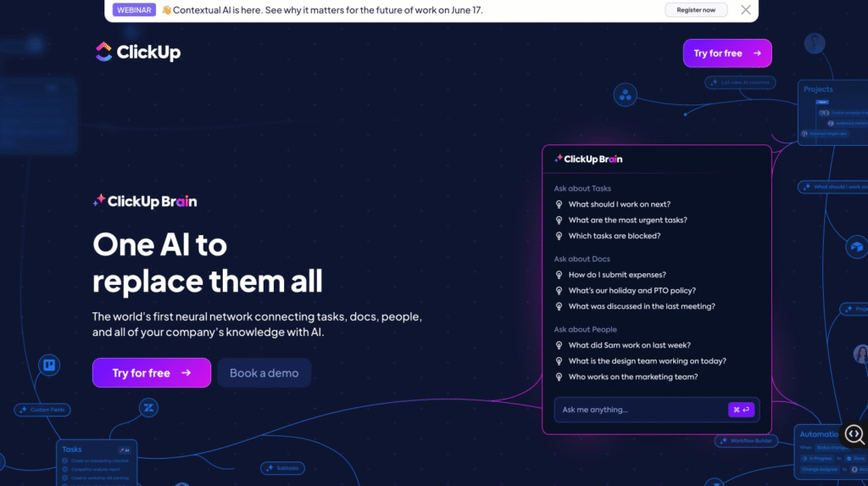
Task: Click the Register now button
Action: pos(696,10)
